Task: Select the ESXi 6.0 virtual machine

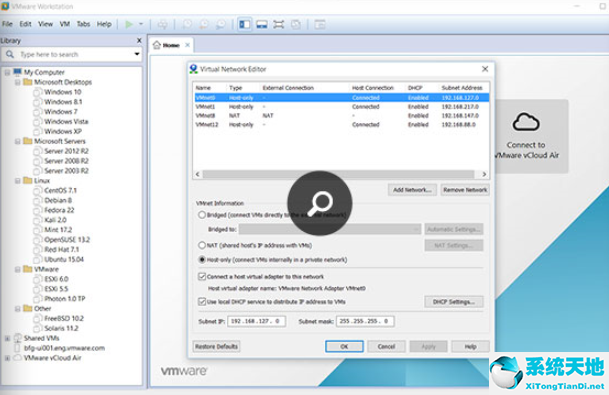Action: (56, 279)
